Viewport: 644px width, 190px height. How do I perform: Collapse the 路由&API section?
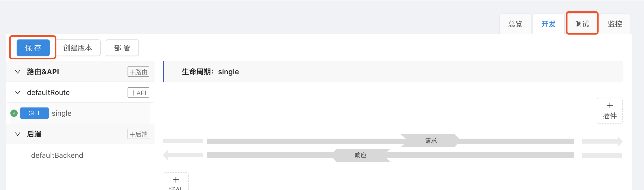point(18,72)
